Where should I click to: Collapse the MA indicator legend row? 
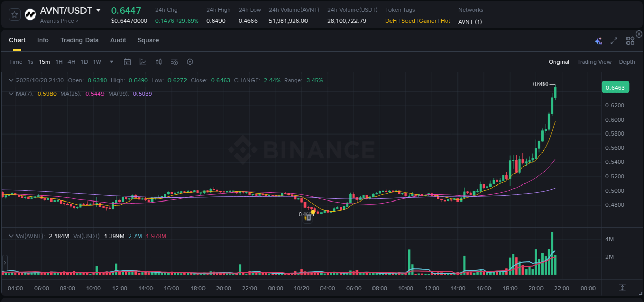point(10,93)
